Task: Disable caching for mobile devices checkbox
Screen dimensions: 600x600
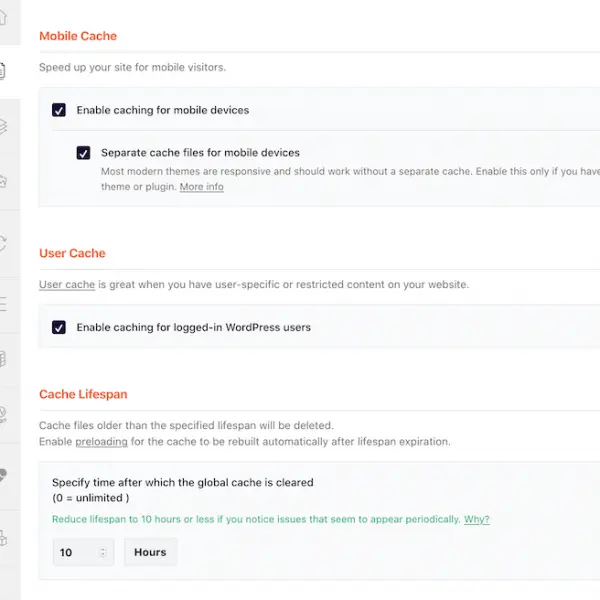Action: pyautogui.click(x=59, y=110)
